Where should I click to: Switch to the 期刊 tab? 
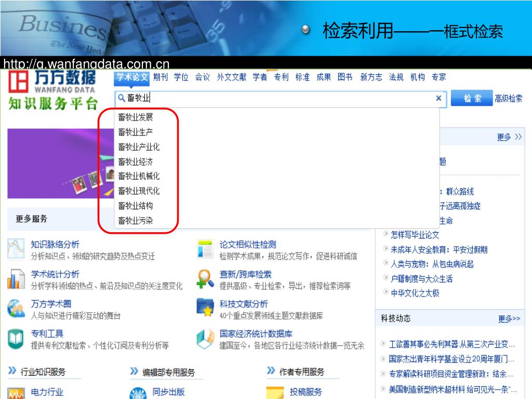click(x=160, y=77)
